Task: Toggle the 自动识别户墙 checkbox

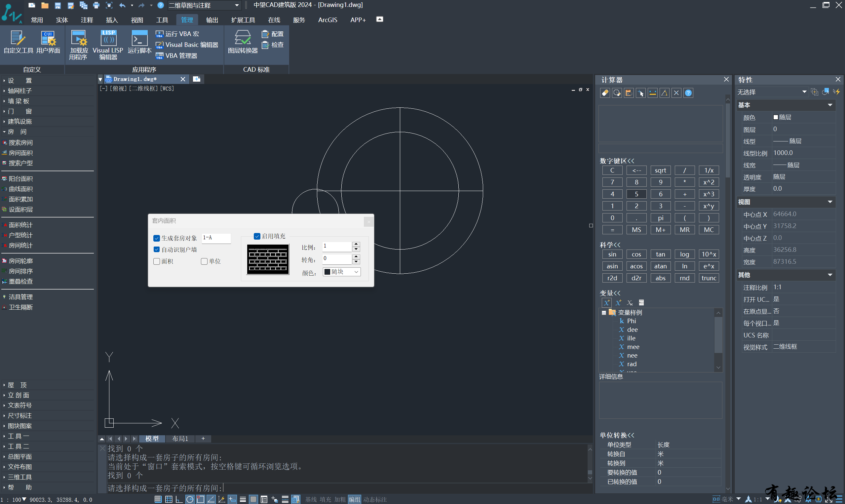Action: click(x=157, y=250)
